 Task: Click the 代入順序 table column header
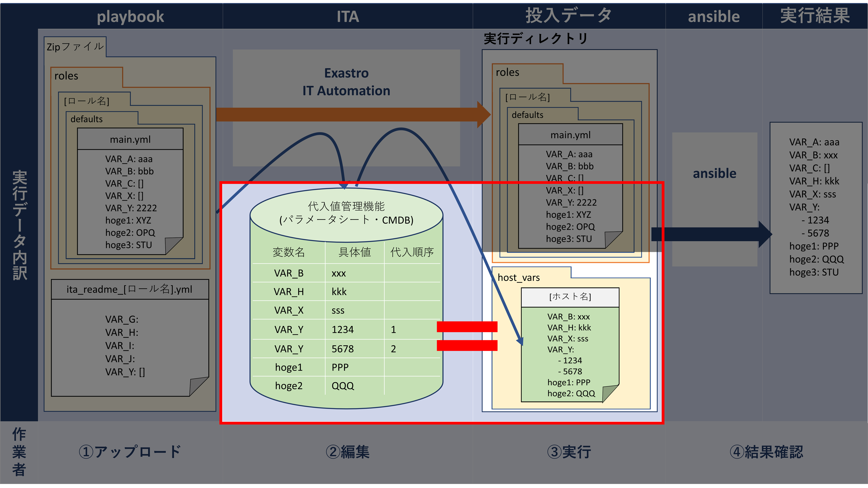[x=412, y=252]
